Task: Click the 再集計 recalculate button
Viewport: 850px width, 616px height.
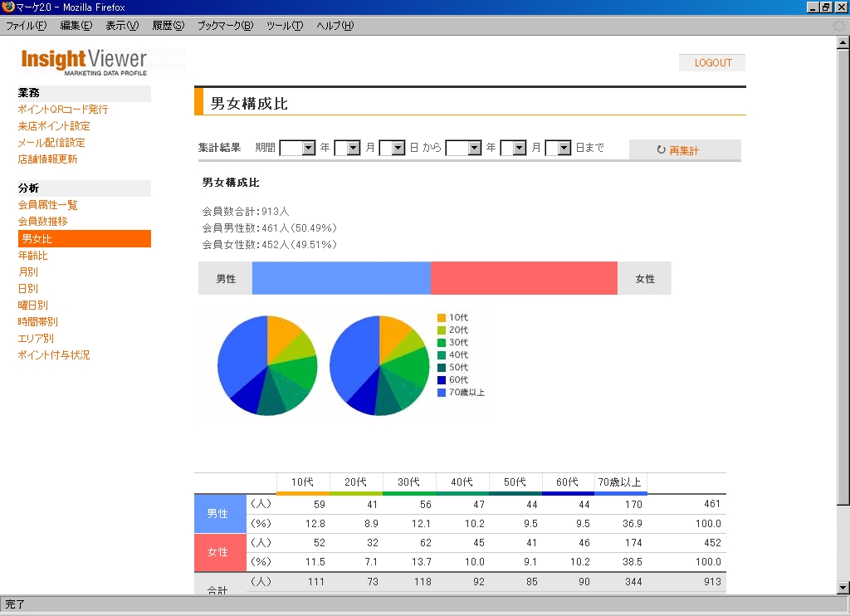Action: (x=685, y=150)
